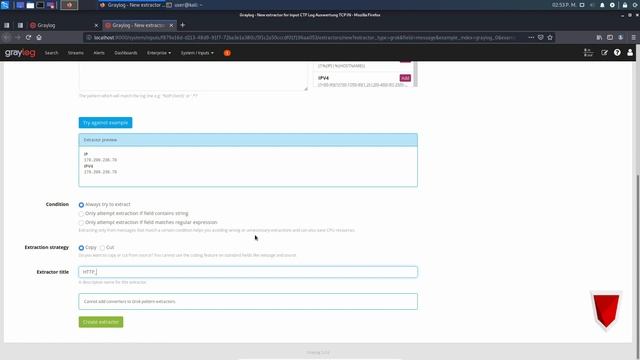
Task: Open the file manager icon in top panel
Action: point(30,5)
